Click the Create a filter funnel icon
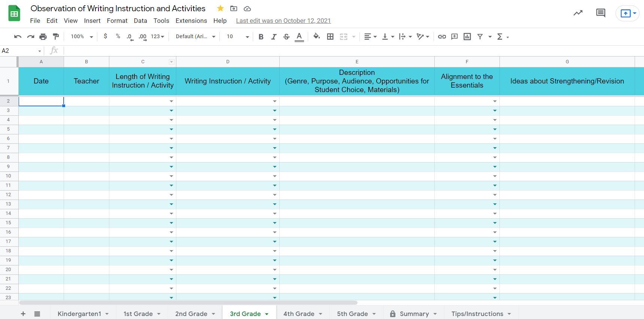This screenshot has height=319, width=644. [x=480, y=36]
